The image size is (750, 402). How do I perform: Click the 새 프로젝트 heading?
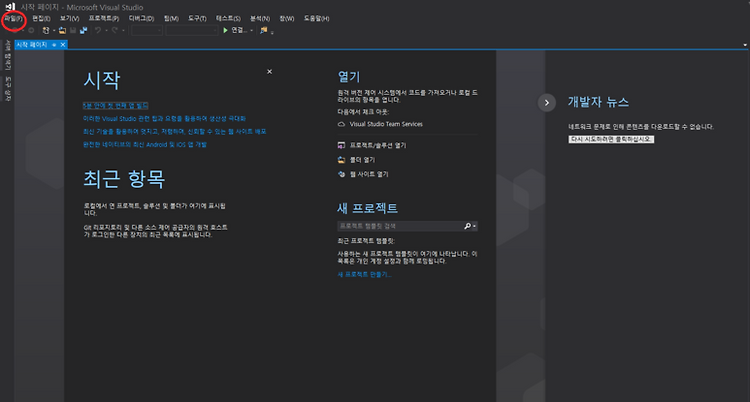click(367, 208)
